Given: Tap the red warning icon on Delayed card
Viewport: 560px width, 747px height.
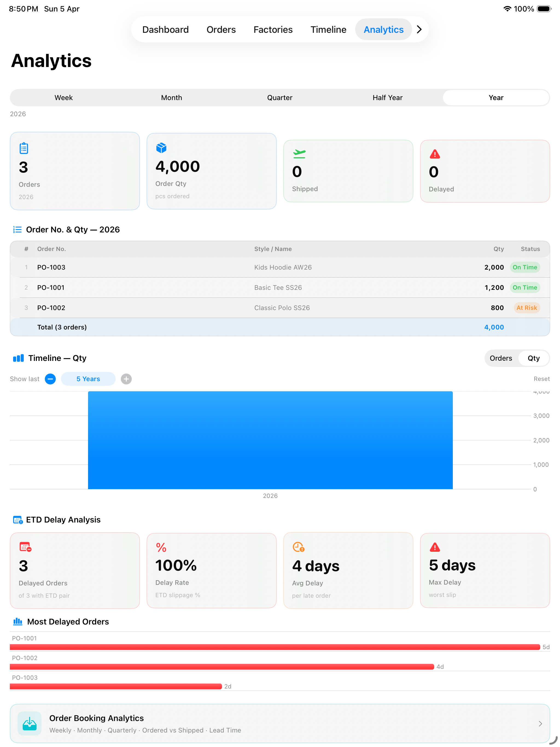Looking at the screenshot, I should pos(435,154).
